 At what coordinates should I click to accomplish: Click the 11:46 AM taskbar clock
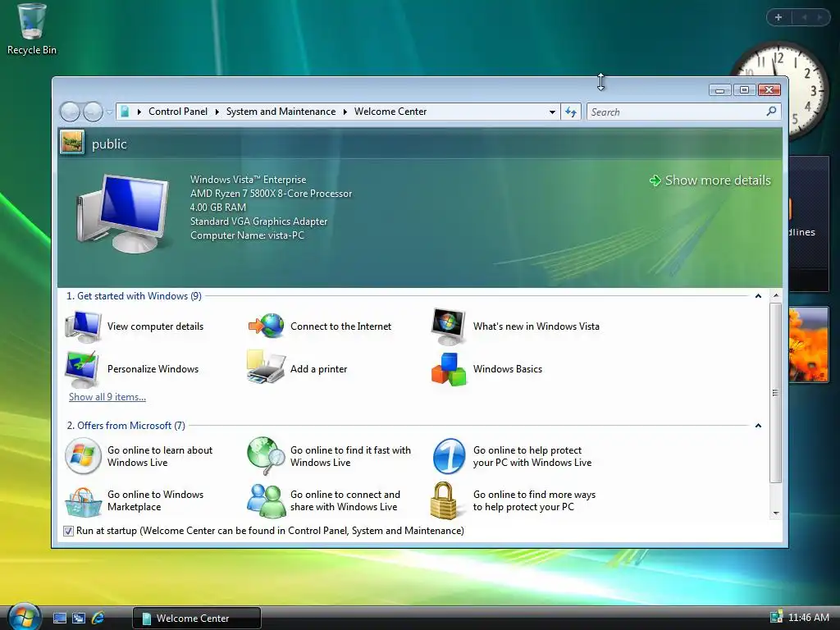(808, 617)
